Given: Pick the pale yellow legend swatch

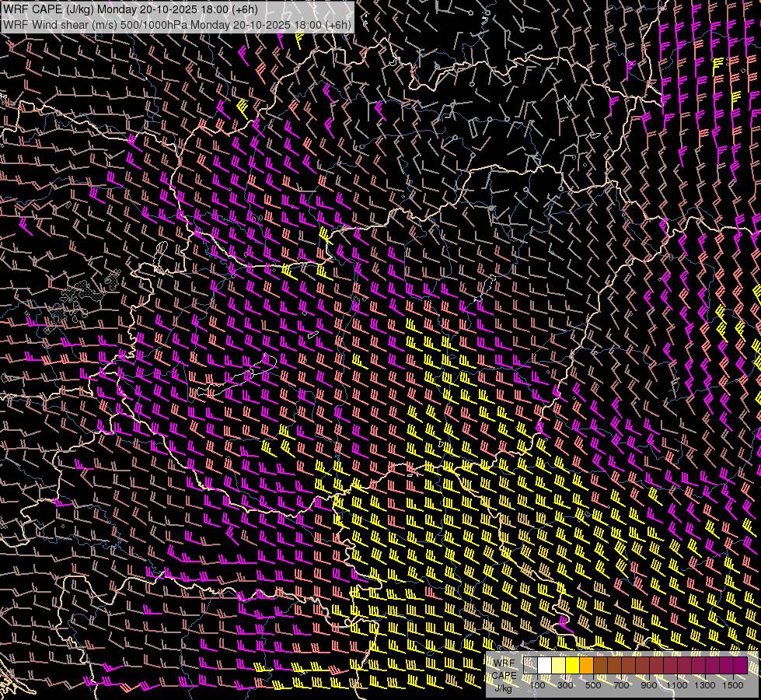Looking at the screenshot, I should coord(558,666).
